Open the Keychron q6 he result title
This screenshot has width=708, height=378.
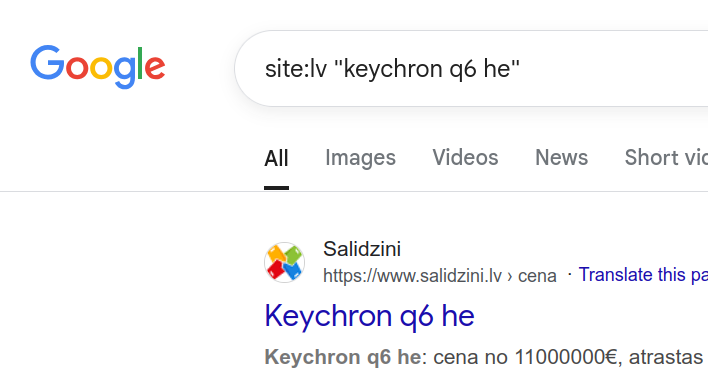[369, 315]
